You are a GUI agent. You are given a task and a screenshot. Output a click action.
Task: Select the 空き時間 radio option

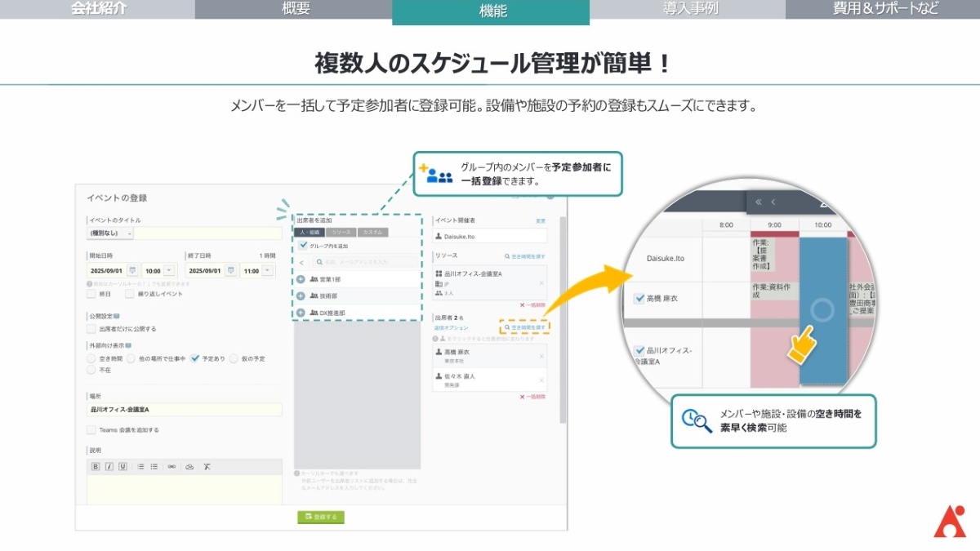pos(91,358)
